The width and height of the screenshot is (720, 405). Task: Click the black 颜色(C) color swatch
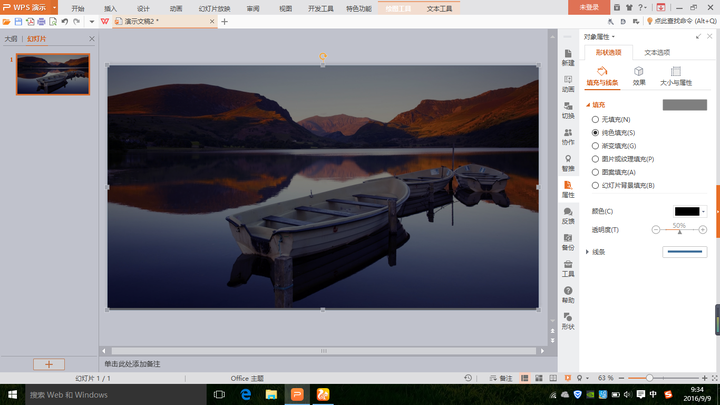[x=687, y=212]
